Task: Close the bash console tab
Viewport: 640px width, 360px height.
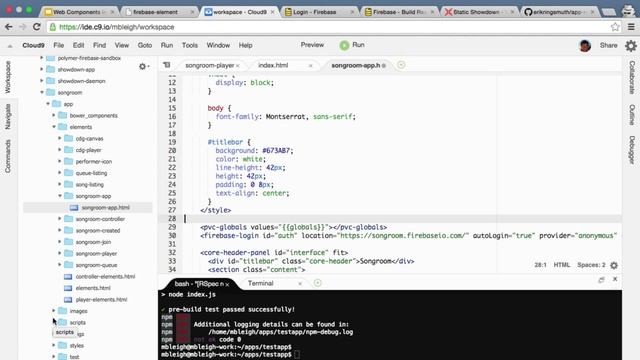Action: click(227, 284)
